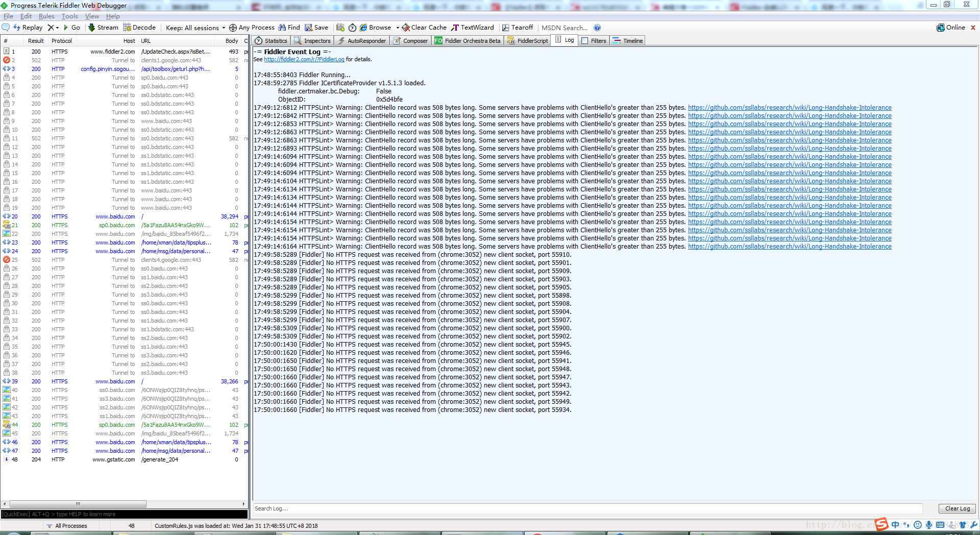Image resolution: width=980 pixels, height=535 pixels.
Task: Sort sessions by Result column
Action: (36, 41)
